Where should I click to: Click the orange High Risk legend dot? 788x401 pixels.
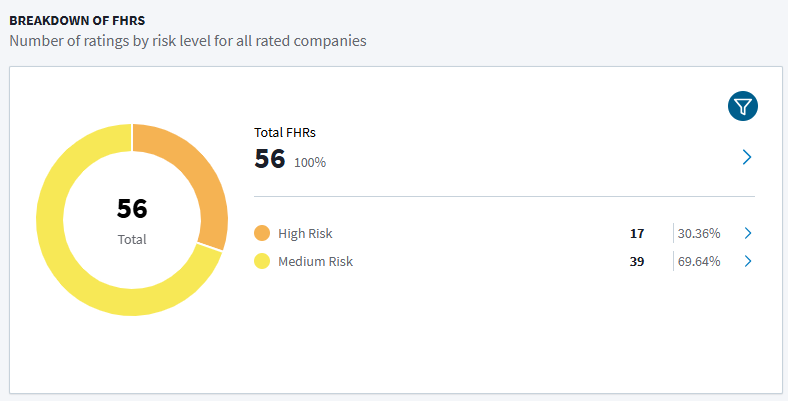[x=262, y=233]
